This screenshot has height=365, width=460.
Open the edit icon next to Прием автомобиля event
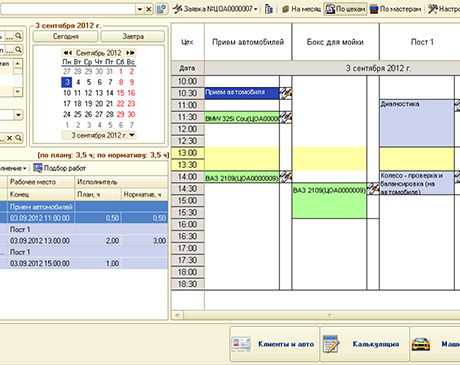(286, 93)
